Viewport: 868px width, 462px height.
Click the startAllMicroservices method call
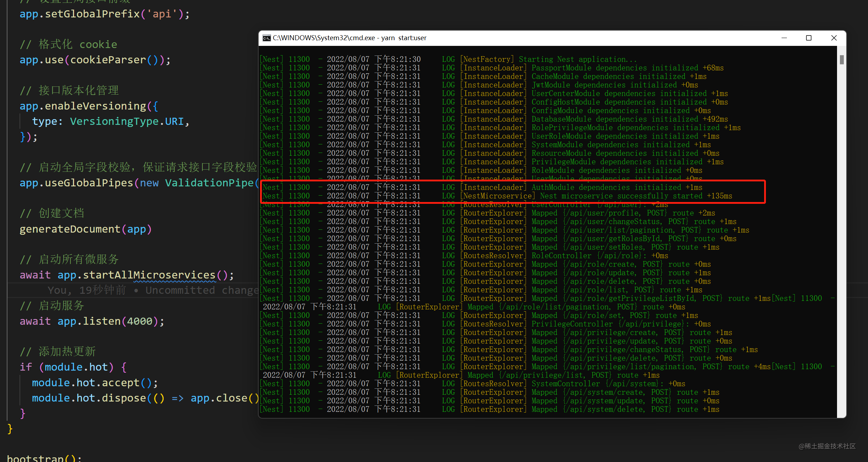coord(174,275)
